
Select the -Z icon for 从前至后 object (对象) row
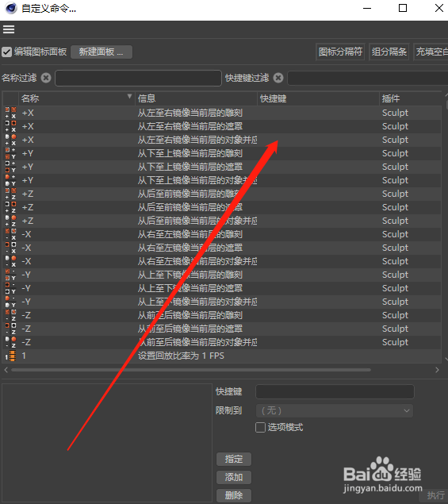click(10, 342)
